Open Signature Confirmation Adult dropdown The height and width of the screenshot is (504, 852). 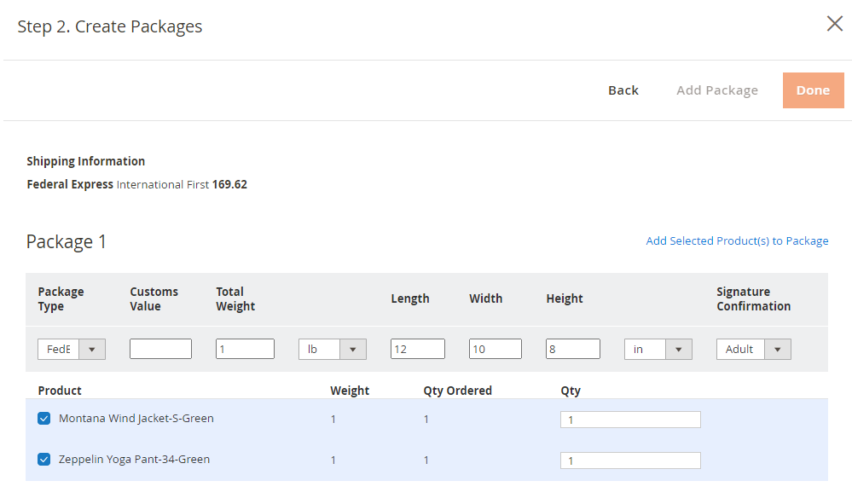pos(754,349)
